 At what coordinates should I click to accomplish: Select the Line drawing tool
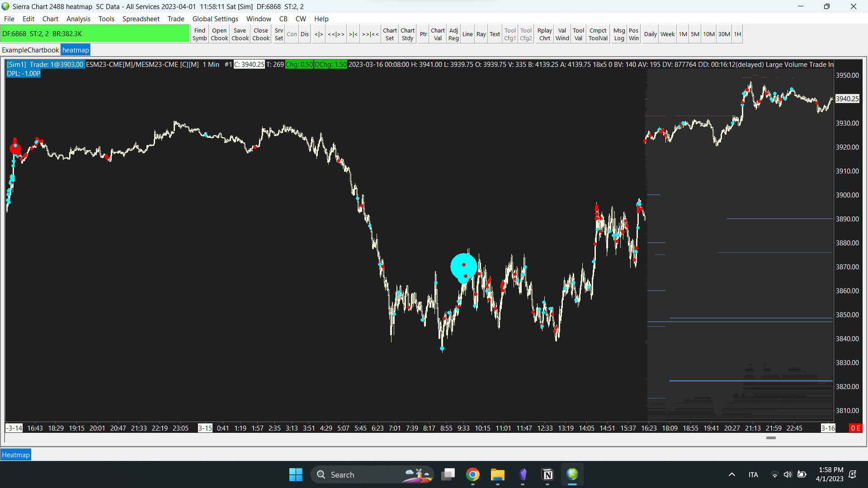coord(467,34)
